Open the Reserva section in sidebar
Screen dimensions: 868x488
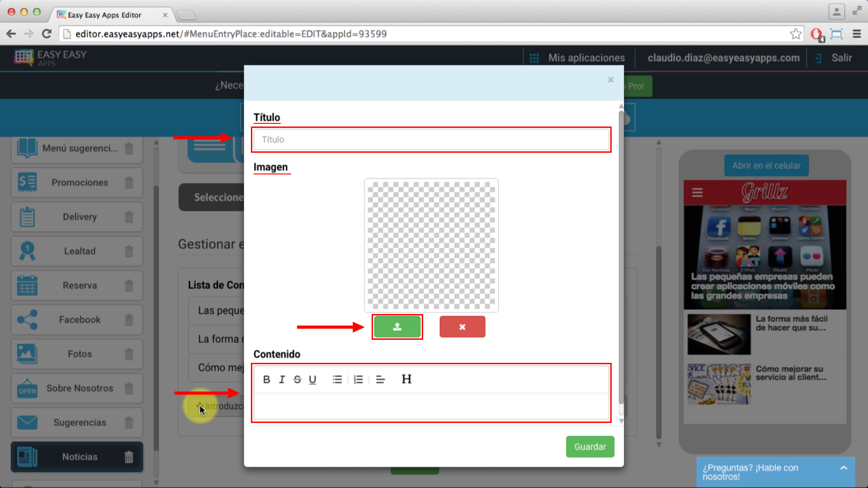click(80, 285)
